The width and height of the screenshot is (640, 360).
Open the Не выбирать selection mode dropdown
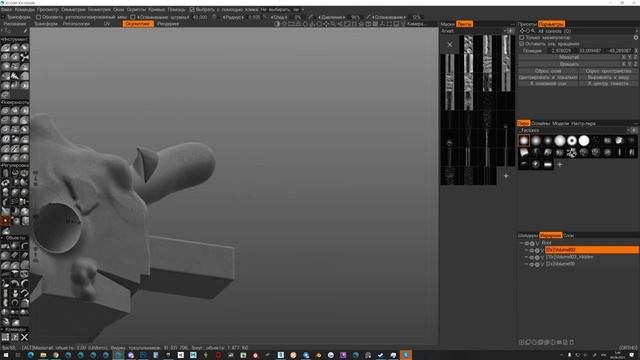click(282, 9)
